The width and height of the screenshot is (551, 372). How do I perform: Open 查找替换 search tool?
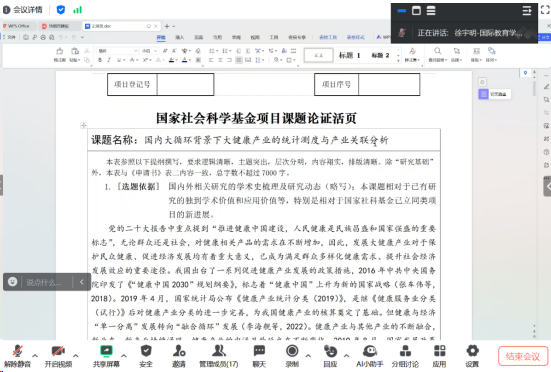(437, 55)
